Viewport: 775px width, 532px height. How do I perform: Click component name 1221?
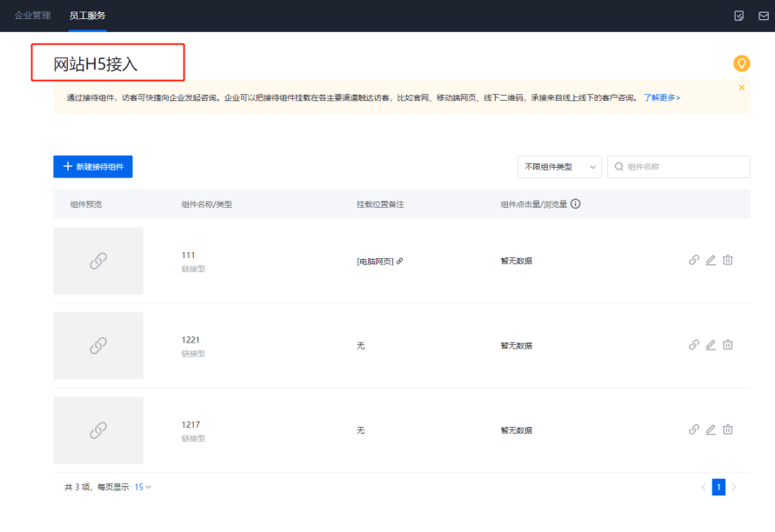(190, 340)
